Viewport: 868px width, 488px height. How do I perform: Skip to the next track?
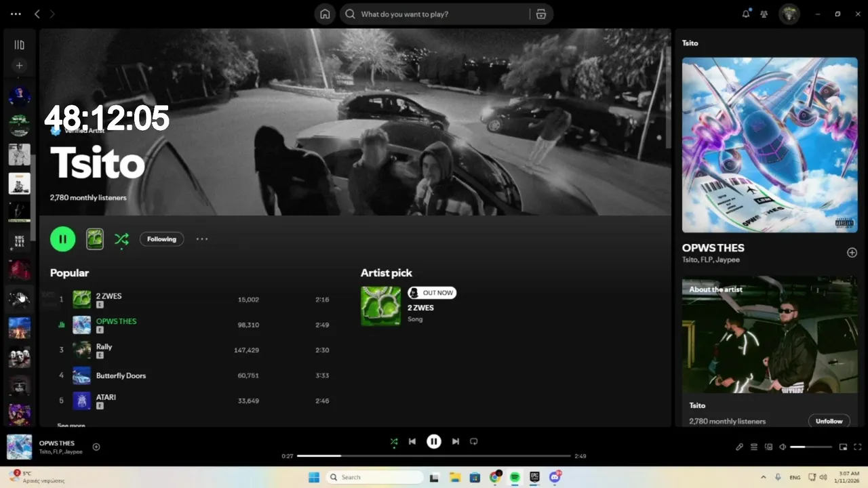click(456, 441)
